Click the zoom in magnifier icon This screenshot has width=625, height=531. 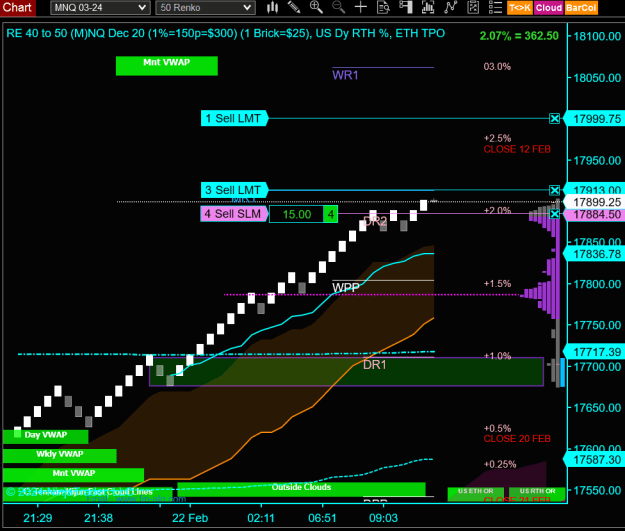[316, 7]
